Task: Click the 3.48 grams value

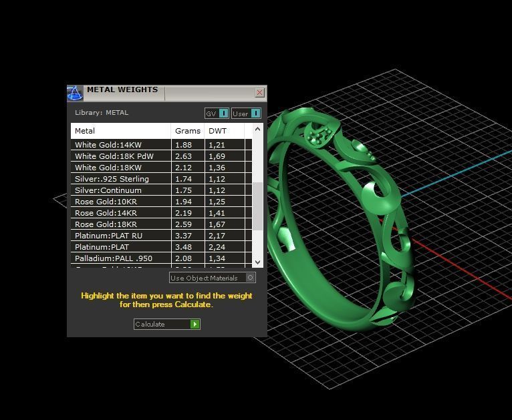Action: (184, 247)
